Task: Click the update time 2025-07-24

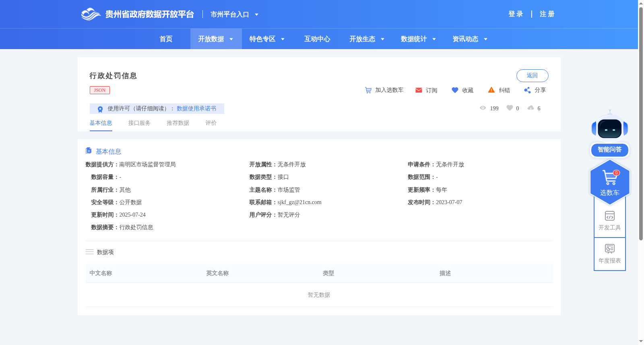Action: point(132,215)
